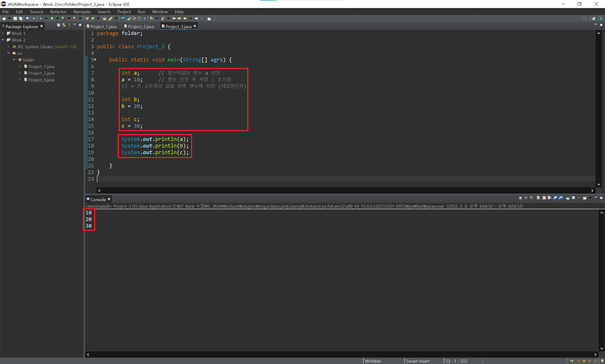Toggle Link with Editor in Package Explorer
This screenshot has height=364, width=605.
pyautogui.click(x=64, y=25)
